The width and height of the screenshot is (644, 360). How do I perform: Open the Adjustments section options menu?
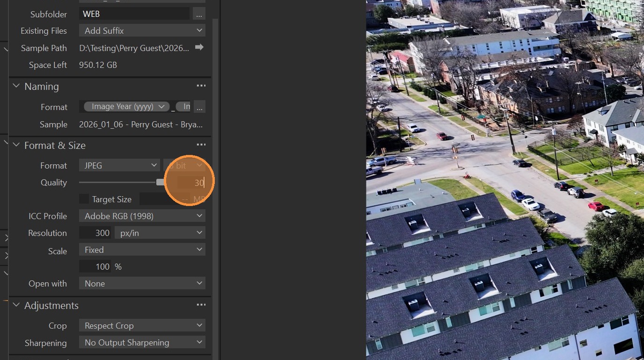tap(201, 305)
